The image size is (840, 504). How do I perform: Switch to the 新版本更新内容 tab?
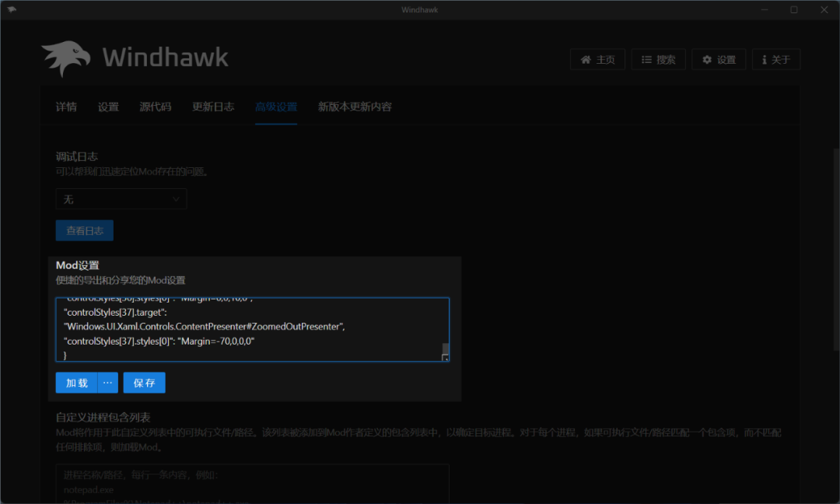point(355,107)
